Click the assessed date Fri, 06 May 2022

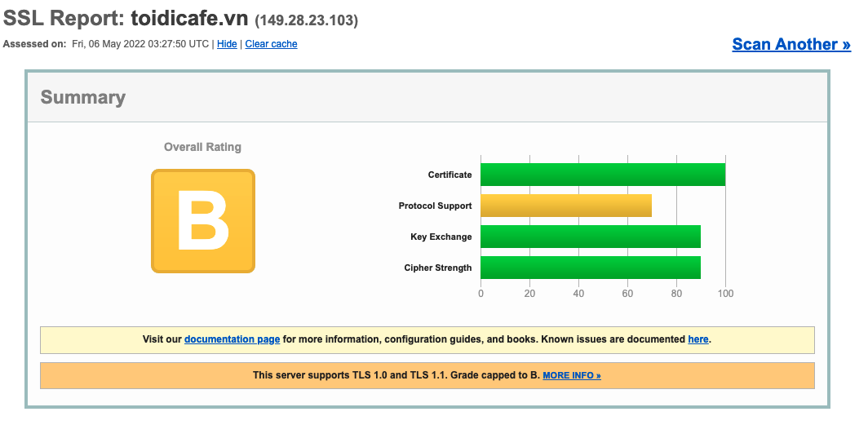(108, 44)
